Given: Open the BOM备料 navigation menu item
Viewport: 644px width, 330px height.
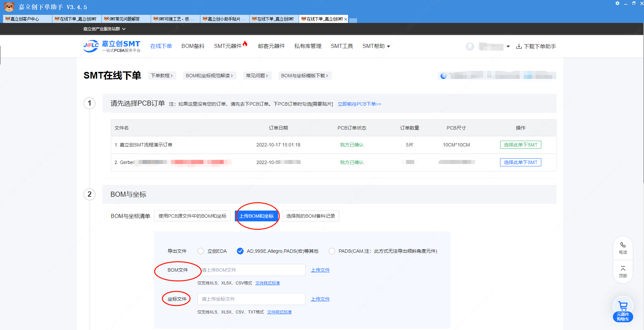Looking at the screenshot, I should point(193,46).
